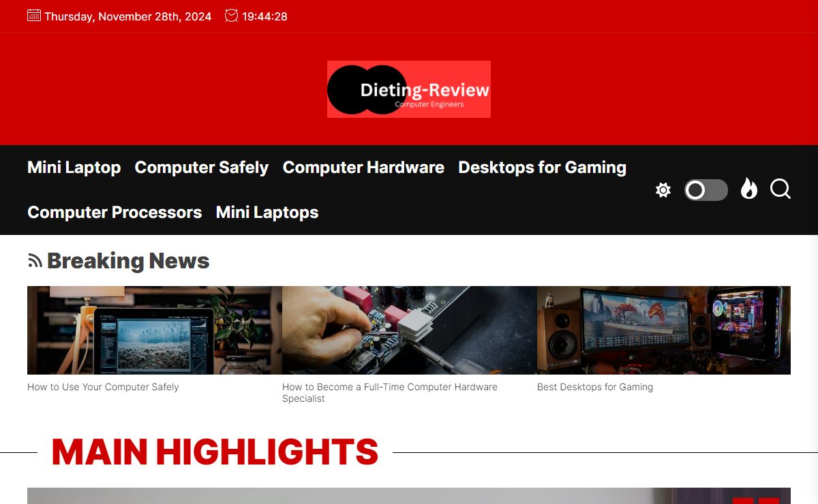
Task: Open the laptop on desk thumbnail
Action: pyautogui.click(x=155, y=330)
